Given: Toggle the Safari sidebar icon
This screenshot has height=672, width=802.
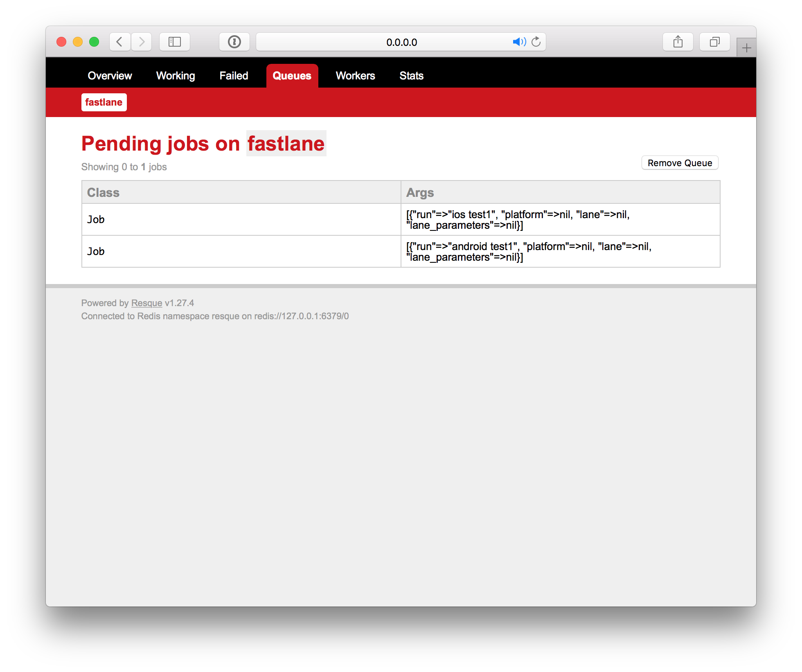Looking at the screenshot, I should point(175,42).
